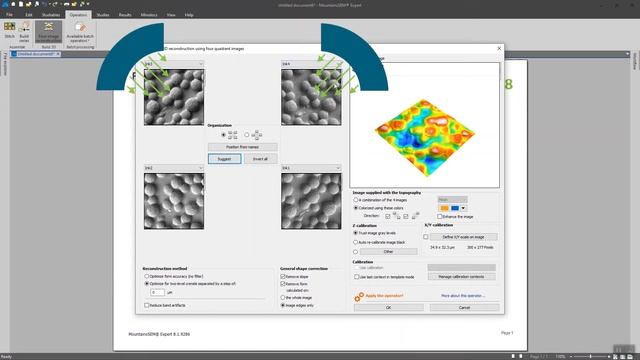This screenshot has width=640, height=360.
Task: Click the step height micrometer input field
Action: coord(157,292)
